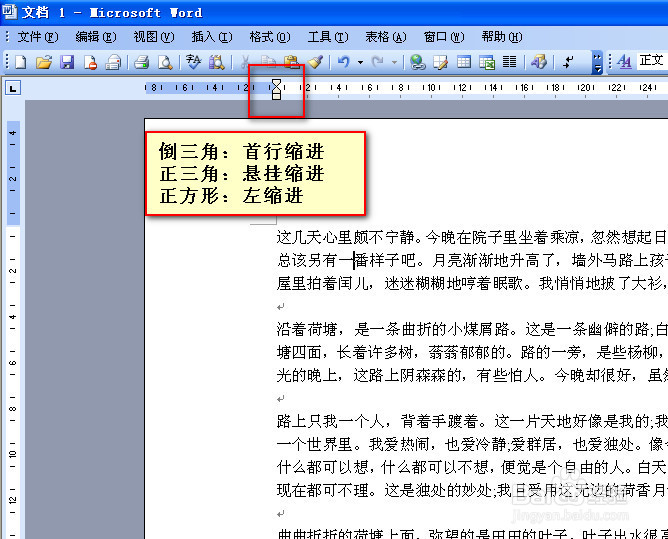Open the 格式(O) menu
Viewport: 668px width, 539px height.
270,37
